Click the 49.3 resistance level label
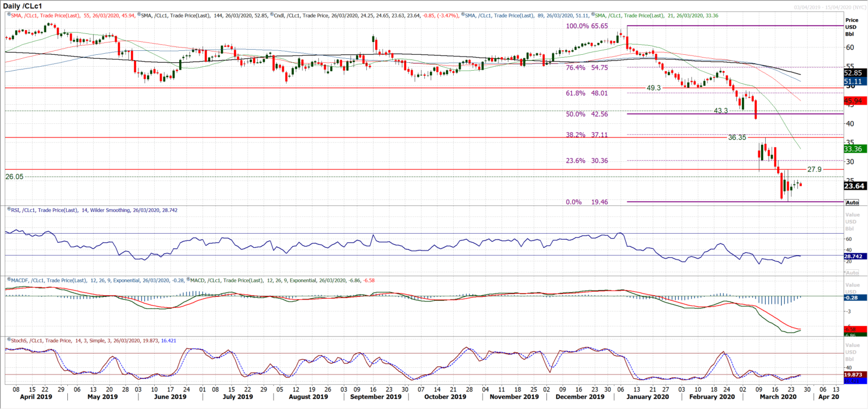The width and height of the screenshot is (868, 409). (654, 88)
